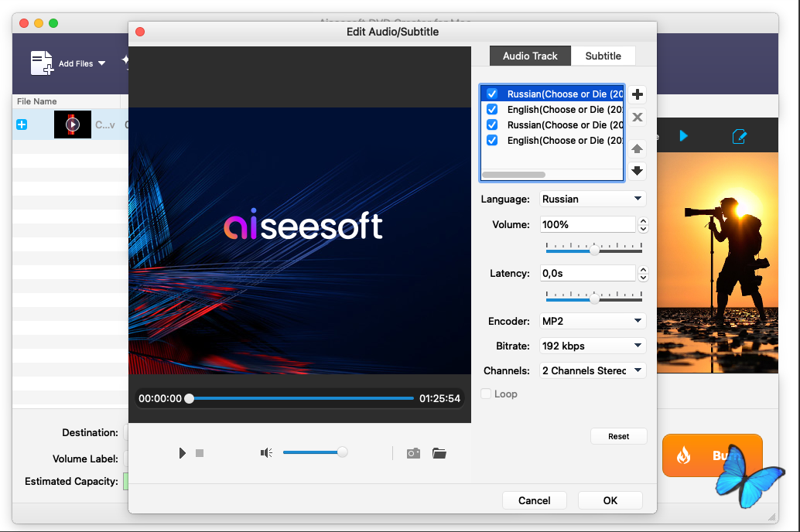
Task: Move selected audio track up
Action: coord(638,148)
